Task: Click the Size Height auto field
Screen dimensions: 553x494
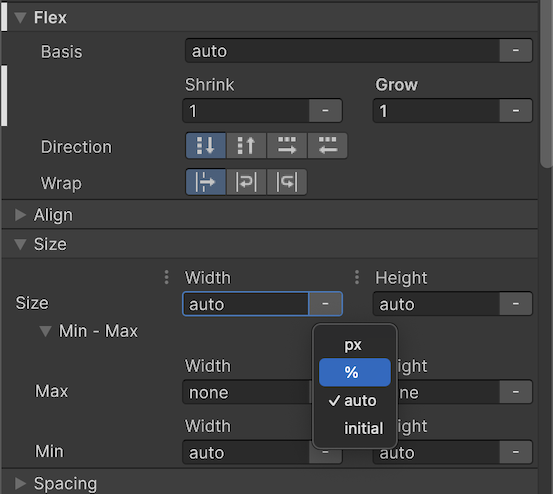Action: [437, 304]
